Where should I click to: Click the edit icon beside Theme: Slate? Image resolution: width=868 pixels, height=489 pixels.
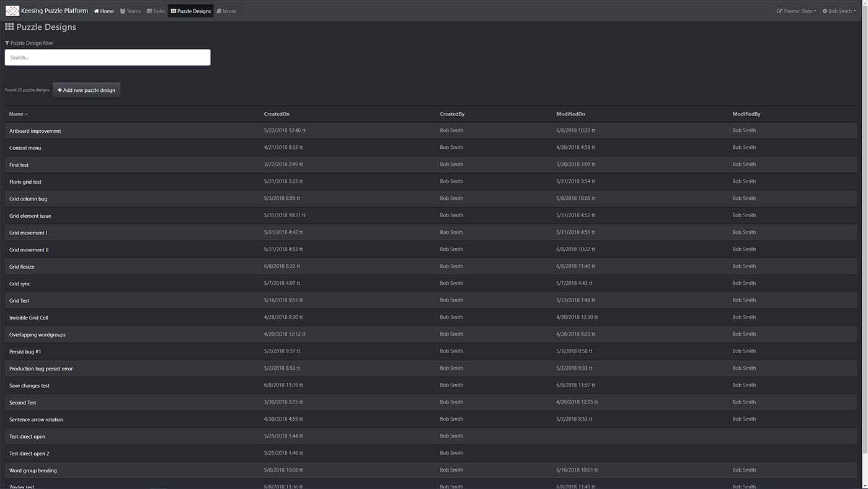pos(779,11)
